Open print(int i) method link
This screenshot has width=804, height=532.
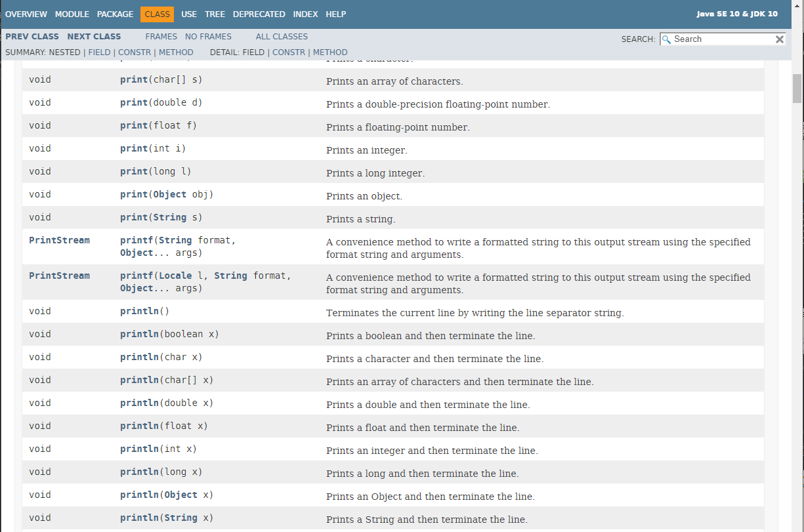coord(134,149)
